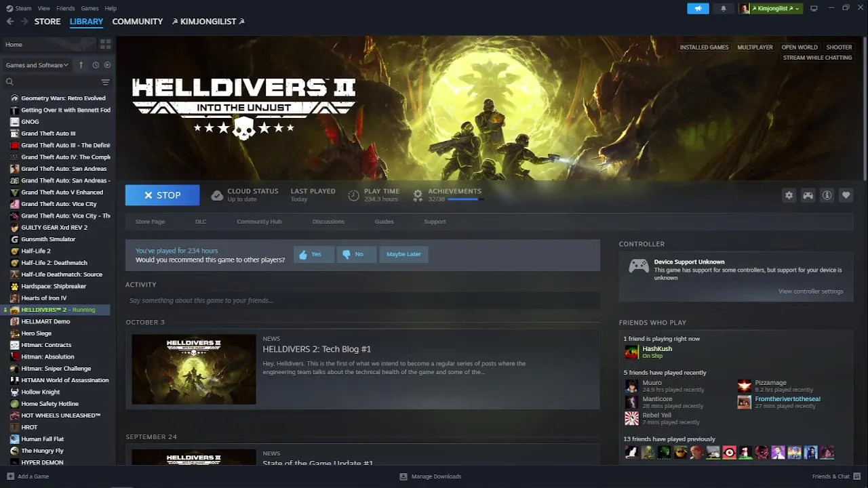The image size is (868, 488).
Task: Click the OPEN WORLD tag
Action: (800, 47)
